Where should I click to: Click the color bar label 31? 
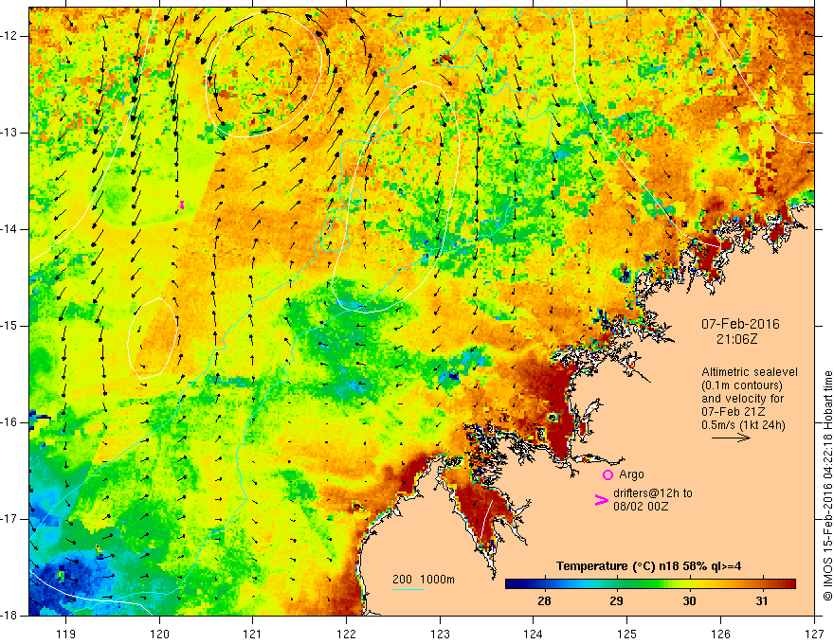coord(762,601)
